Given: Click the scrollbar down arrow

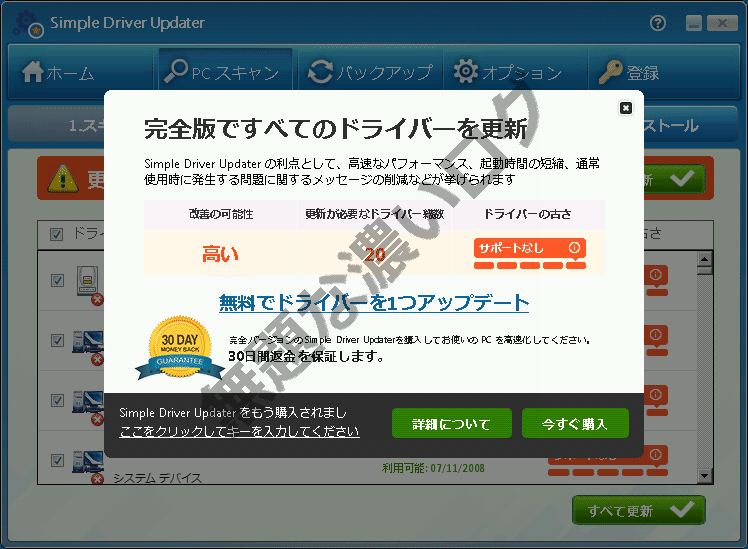Looking at the screenshot, I should (x=705, y=476).
